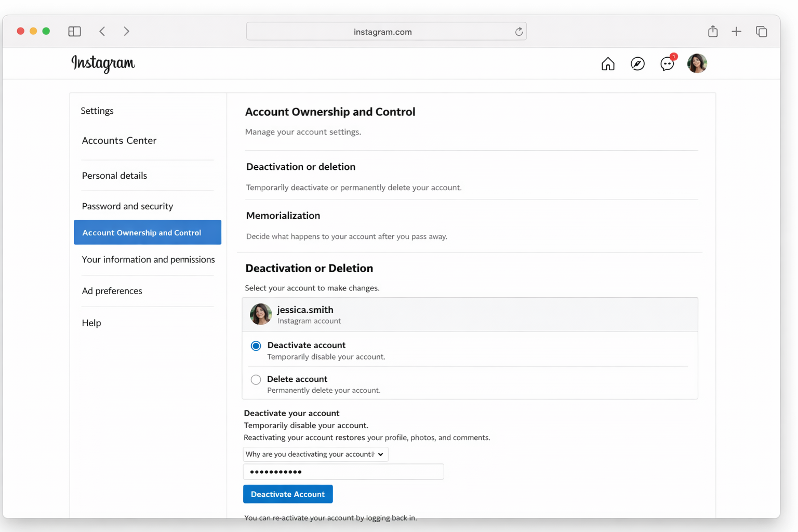Viewport: 798px width, 532px height.
Task: Click the password input field
Action: point(343,471)
